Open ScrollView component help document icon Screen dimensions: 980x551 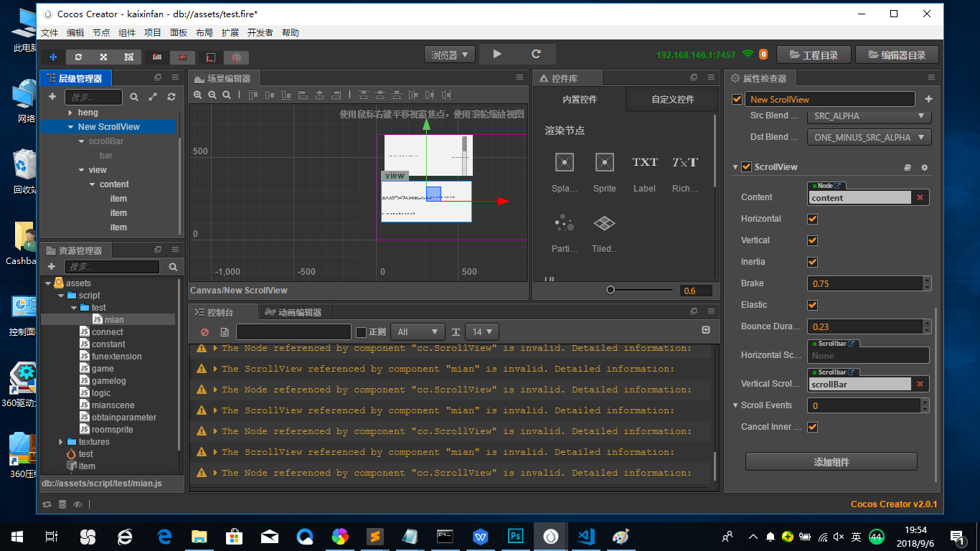pos(908,167)
